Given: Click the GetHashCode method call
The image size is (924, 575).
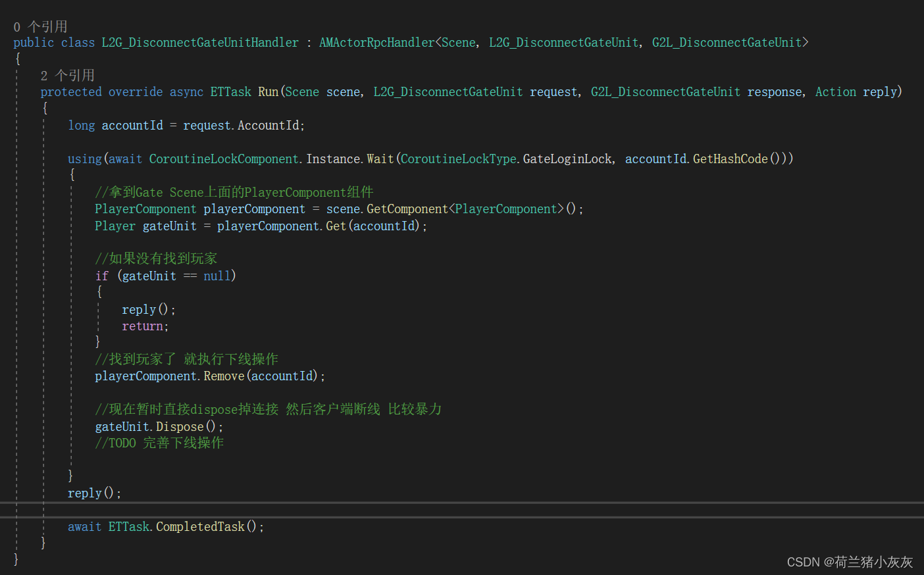Looking at the screenshot, I should point(730,159).
